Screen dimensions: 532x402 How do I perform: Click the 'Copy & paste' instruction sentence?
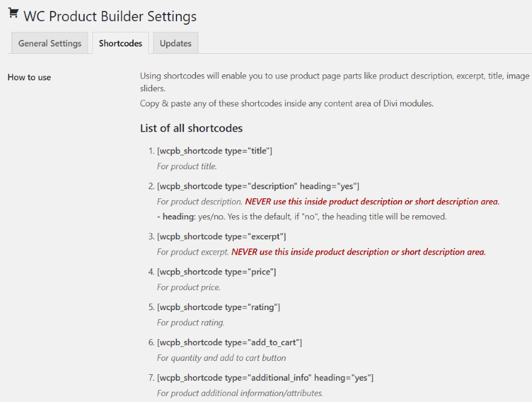tap(287, 103)
